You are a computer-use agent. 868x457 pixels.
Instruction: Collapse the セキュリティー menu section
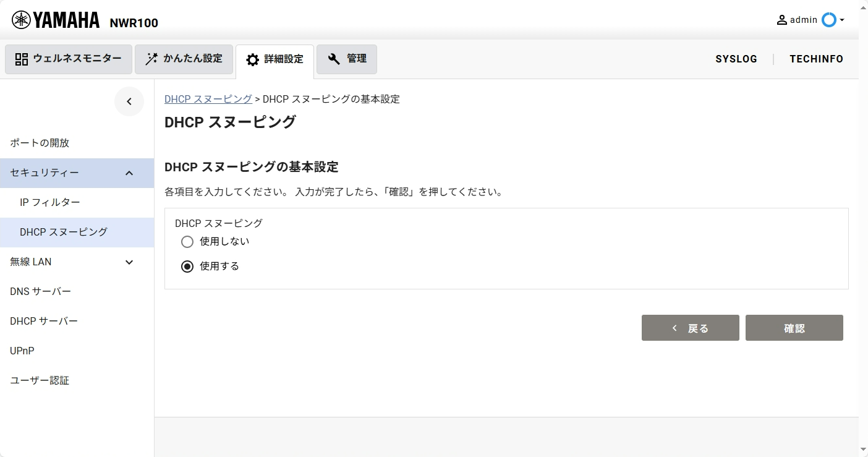point(129,173)
